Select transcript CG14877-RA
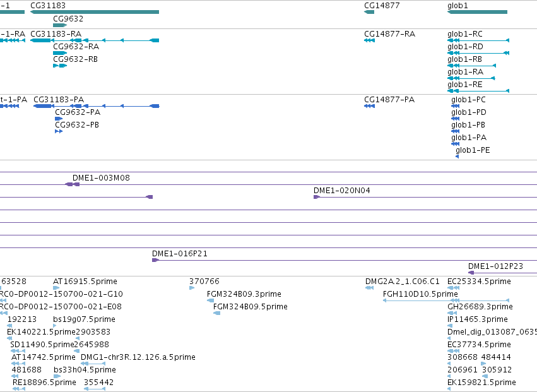537x392 pixels. 390,34
